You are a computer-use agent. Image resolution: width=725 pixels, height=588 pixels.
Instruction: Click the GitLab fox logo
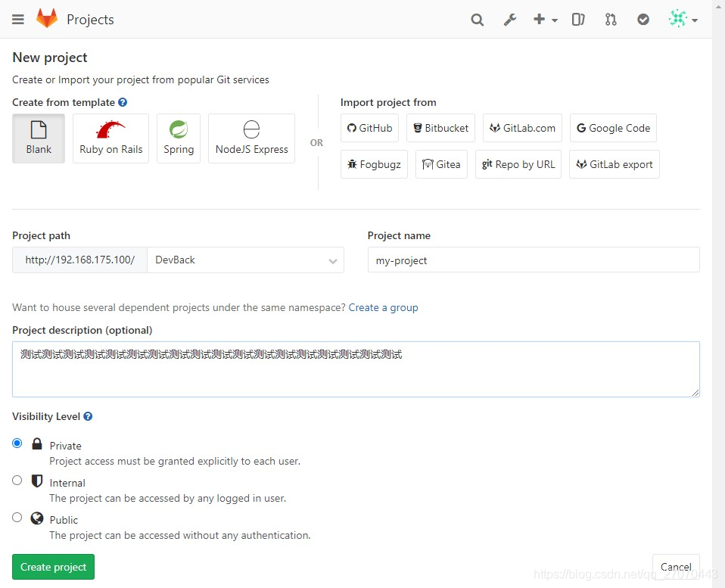point(47,19)
